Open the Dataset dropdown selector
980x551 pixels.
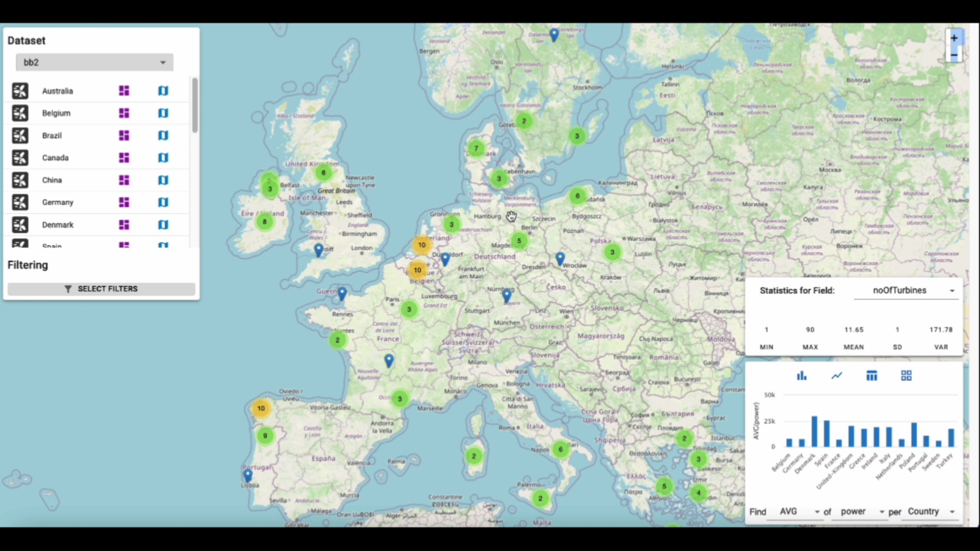point(93,62)
